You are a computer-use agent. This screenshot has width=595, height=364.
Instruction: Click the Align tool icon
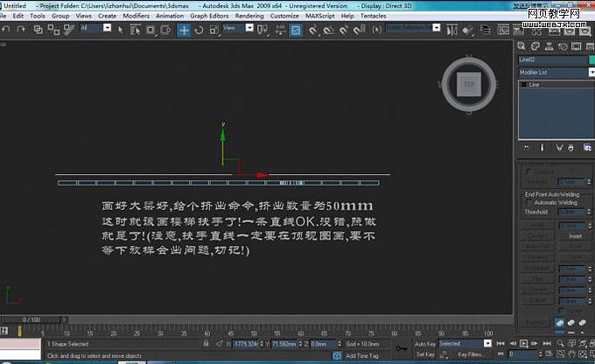pos(467,31)
